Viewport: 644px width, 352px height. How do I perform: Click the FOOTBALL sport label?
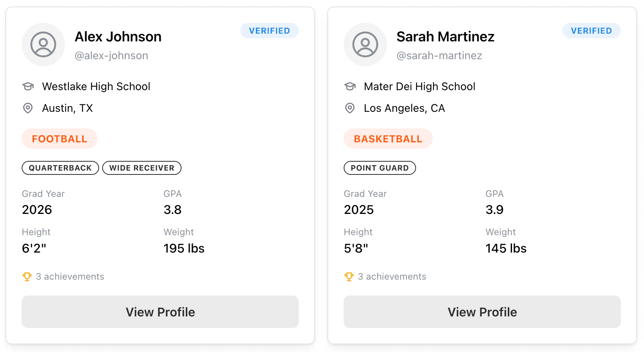click(x=59, y=138)
